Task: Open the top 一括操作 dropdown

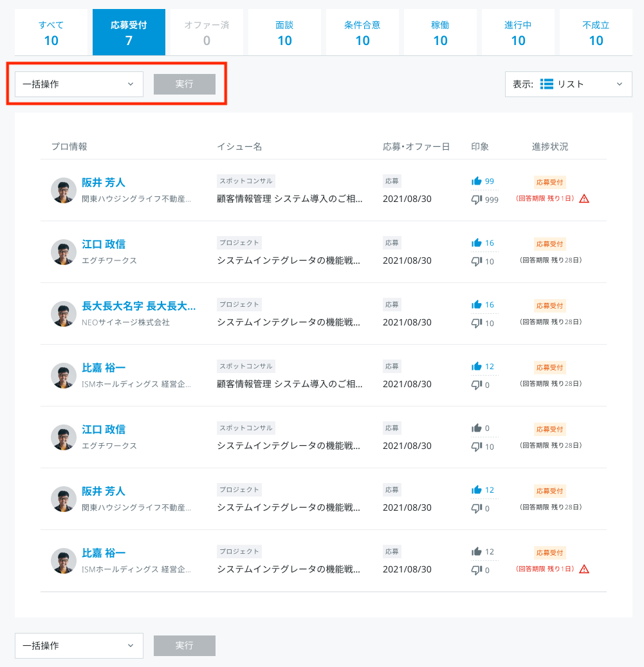Action: (x=79, y=84)
